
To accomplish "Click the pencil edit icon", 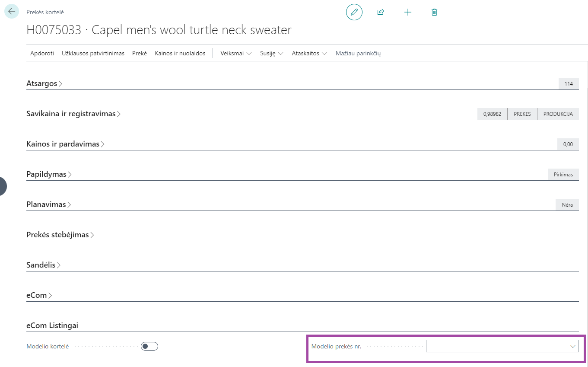I will click(354, 12).
